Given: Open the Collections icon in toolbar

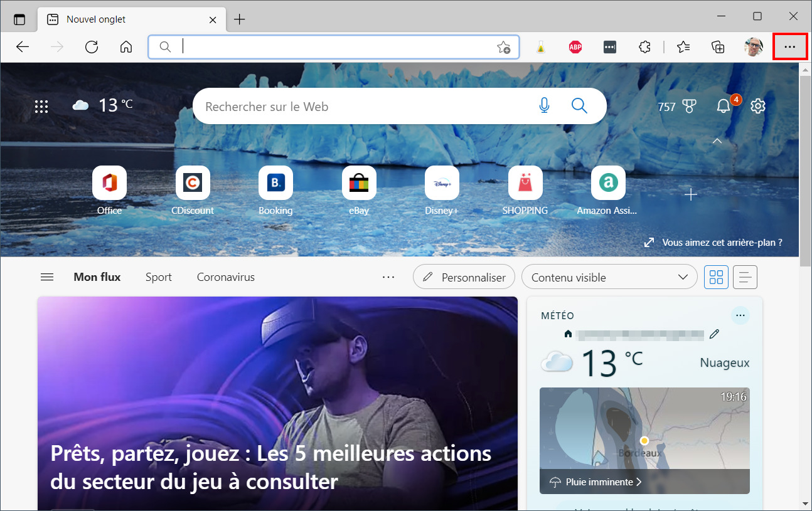Looking at the screenshot, I should [x=718, y=47].
